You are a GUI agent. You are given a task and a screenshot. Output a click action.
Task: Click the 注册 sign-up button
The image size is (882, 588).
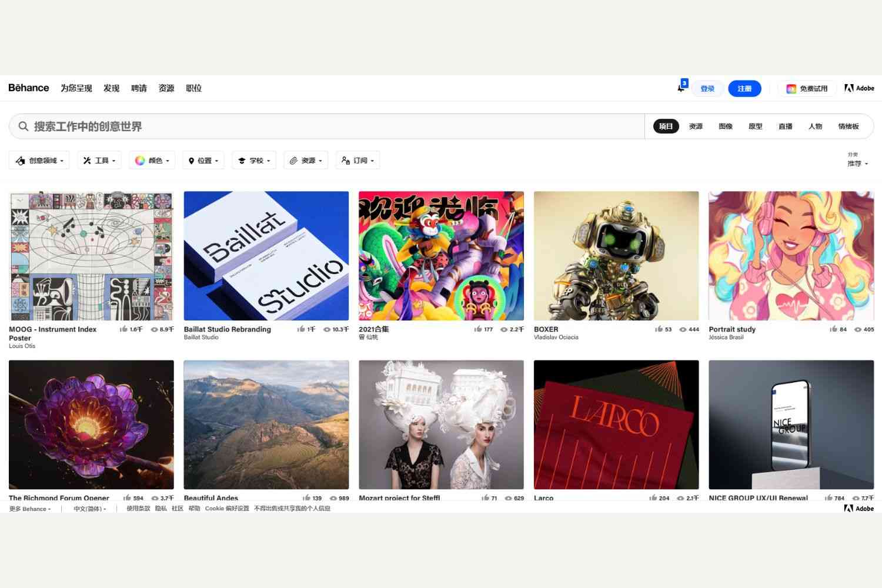click(744, 88)
